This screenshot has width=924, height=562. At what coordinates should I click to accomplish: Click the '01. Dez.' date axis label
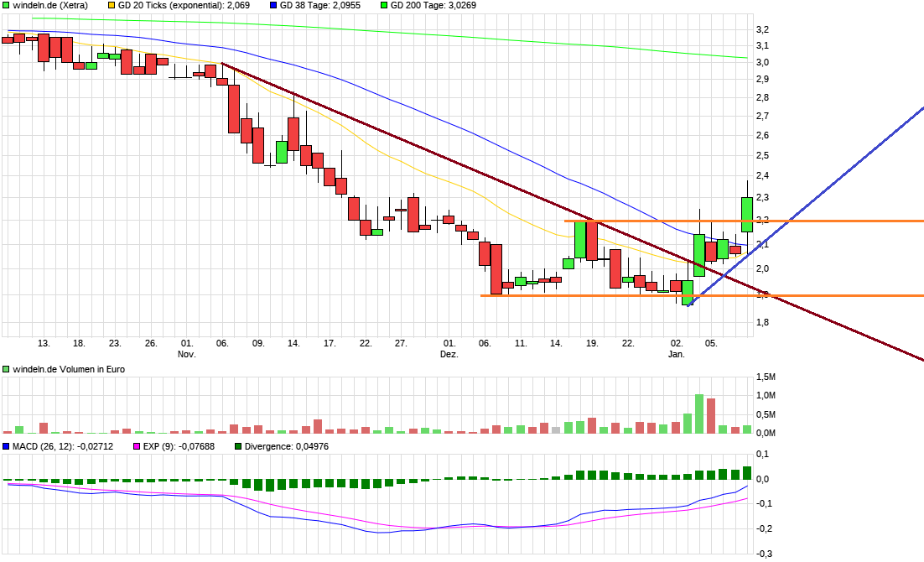[x=449, y=348]
